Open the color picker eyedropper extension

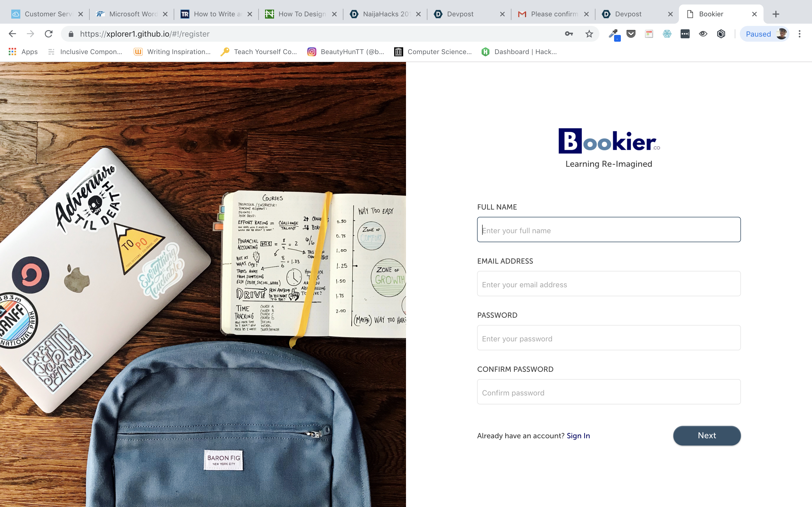tap(614, 34)
